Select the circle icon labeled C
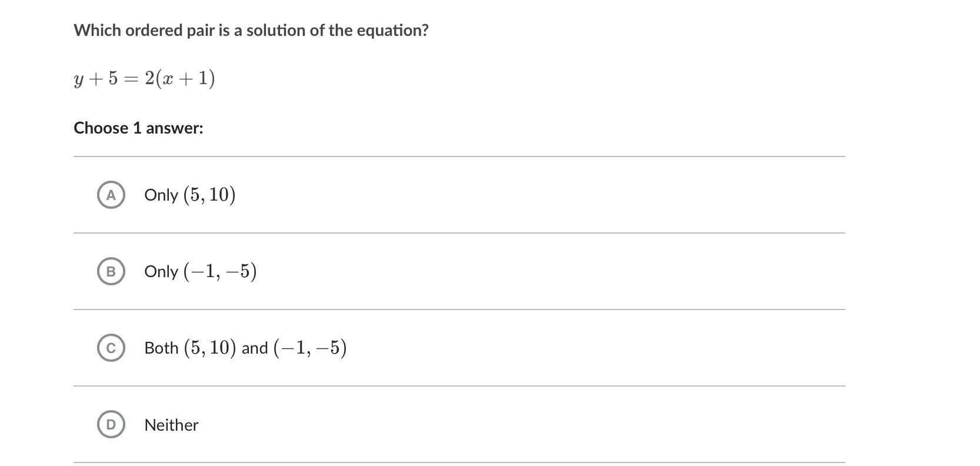Image resolution: width=980 pixels, height=466 pixels. [111, 348]
